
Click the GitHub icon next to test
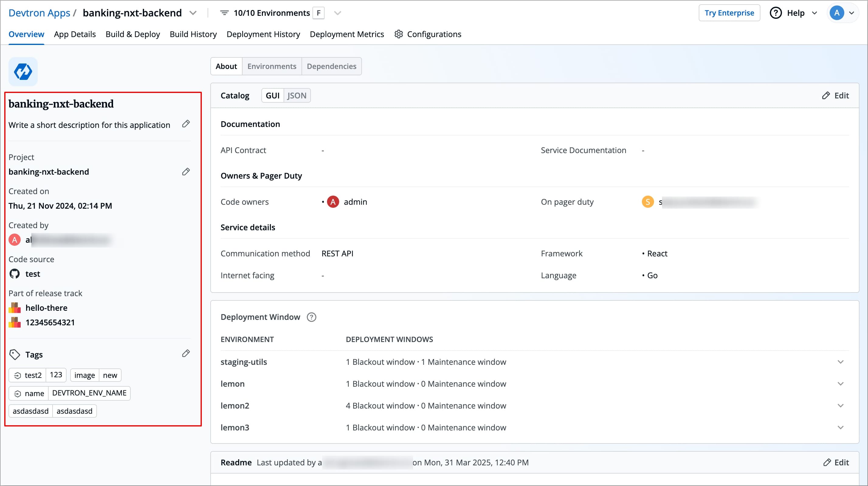pos(15,274)
